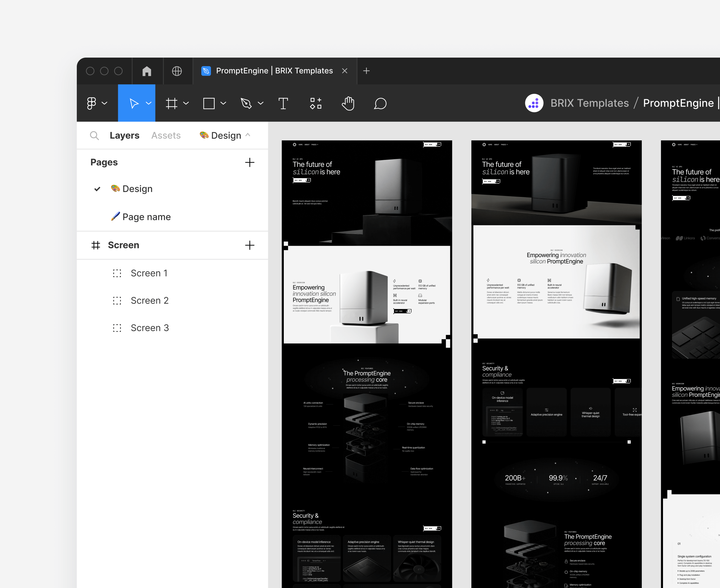The width and height of the screenshot is (720, 588).
Task: Check the Design page entry
Action: pyautogui.click(x=97, y=189)
